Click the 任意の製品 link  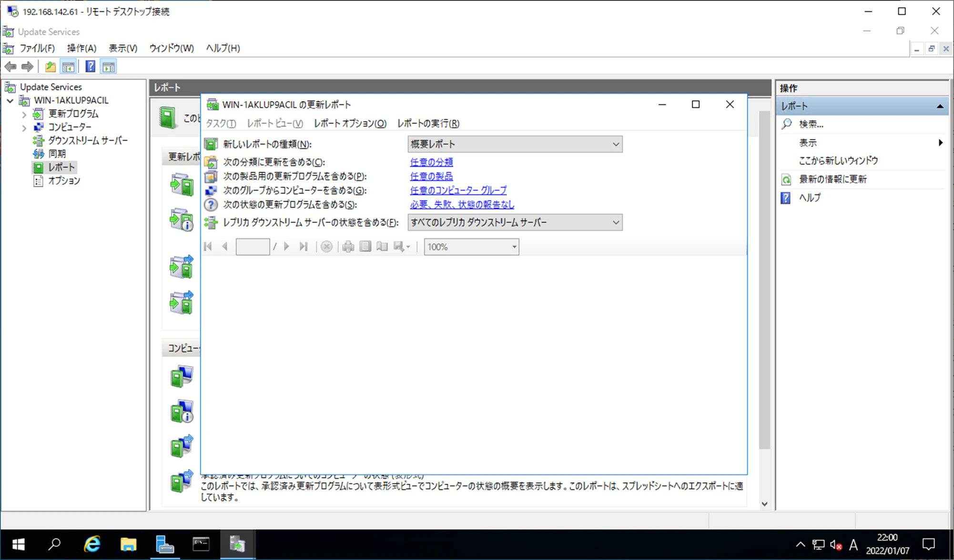(x=431, y=176)
